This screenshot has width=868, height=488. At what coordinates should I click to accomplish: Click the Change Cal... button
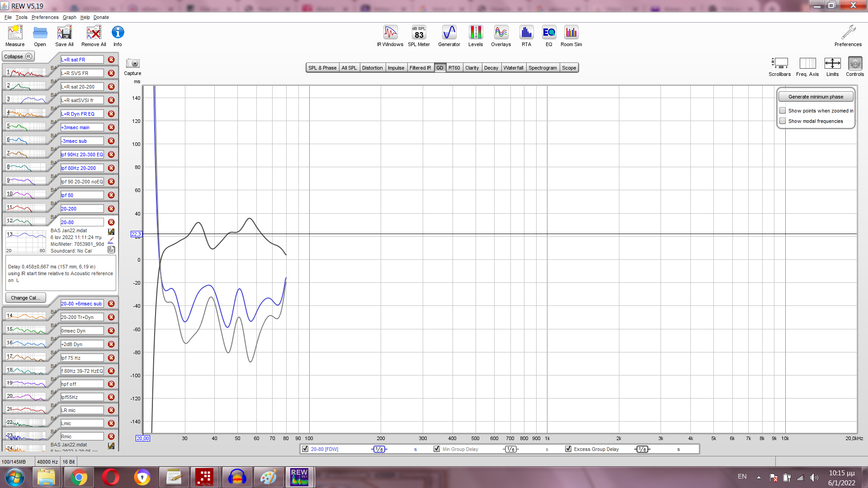click(x=25, y=298)
